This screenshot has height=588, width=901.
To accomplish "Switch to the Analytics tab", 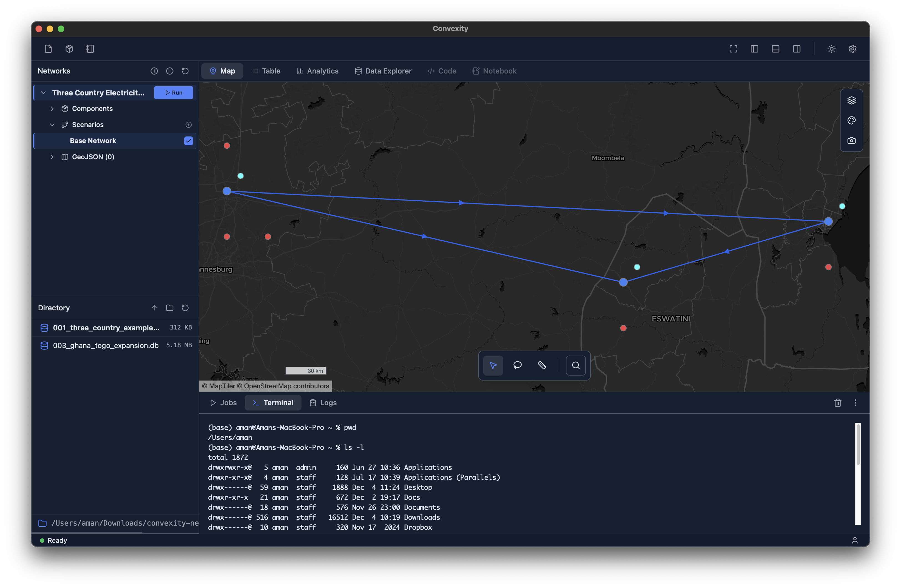I will (x=317, y=71).
